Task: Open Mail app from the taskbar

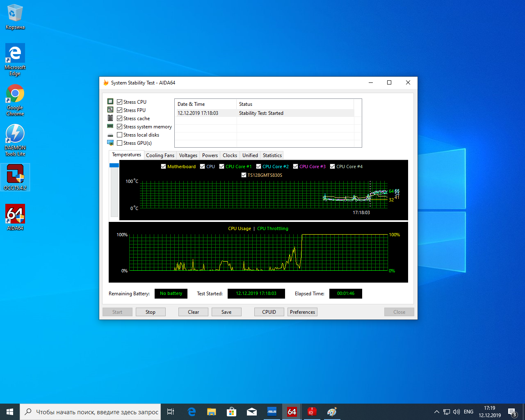Action: coord(252,412)
